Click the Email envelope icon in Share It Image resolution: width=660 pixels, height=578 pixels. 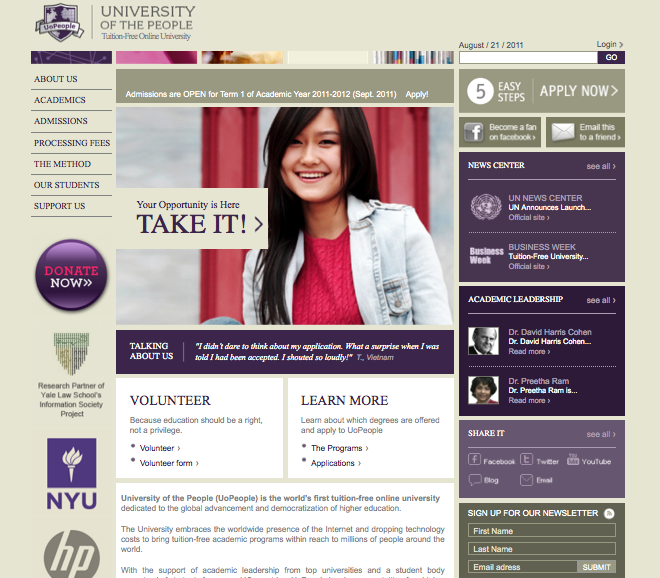pyautogui.click(x=527, y=480)
